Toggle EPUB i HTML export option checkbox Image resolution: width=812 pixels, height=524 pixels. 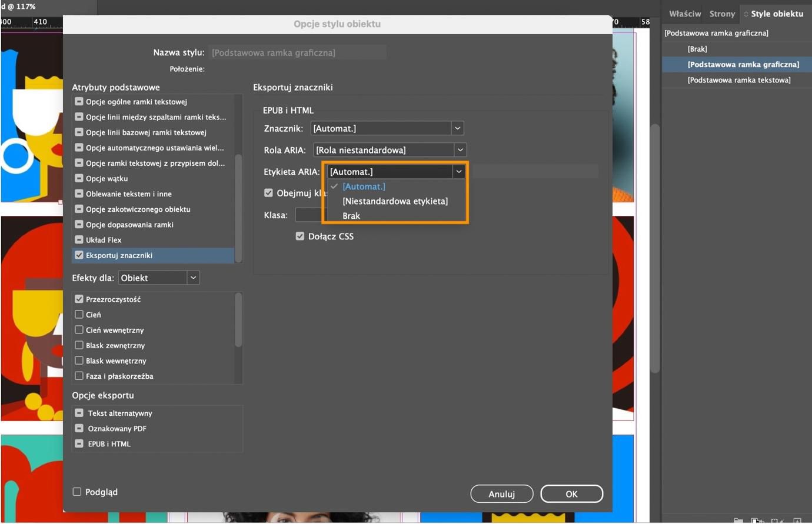79,444
